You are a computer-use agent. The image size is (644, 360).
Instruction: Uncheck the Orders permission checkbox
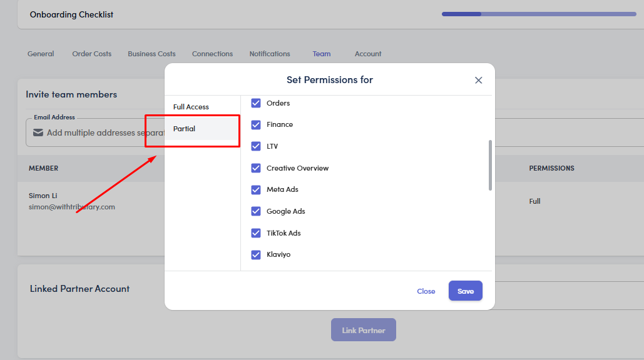click(256, 103)
